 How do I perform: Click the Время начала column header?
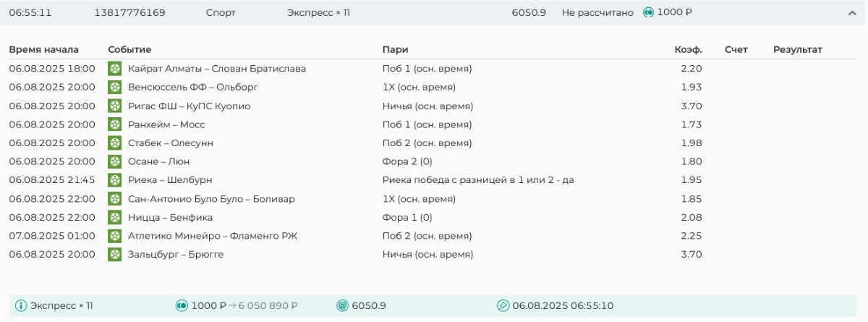tap(43, 50)
